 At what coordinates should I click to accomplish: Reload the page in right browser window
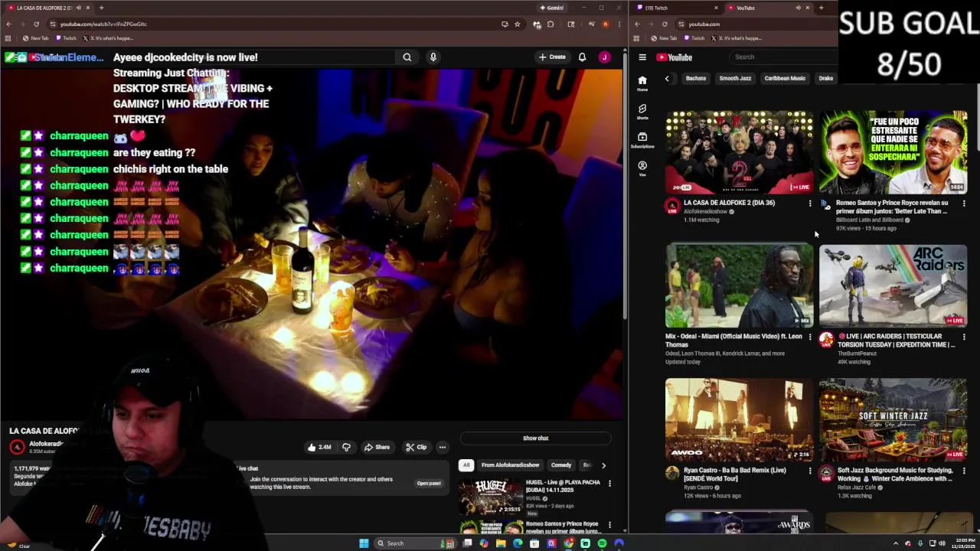(665, 24)
